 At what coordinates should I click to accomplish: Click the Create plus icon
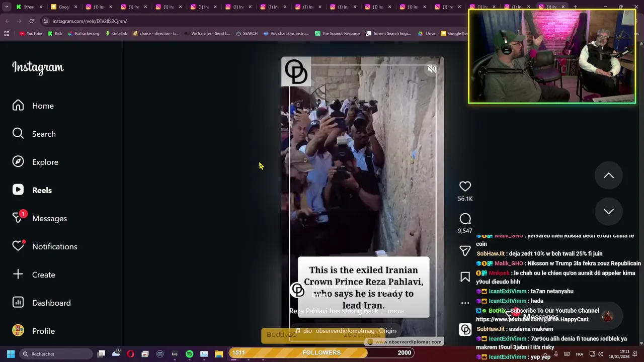pos(18,274)
